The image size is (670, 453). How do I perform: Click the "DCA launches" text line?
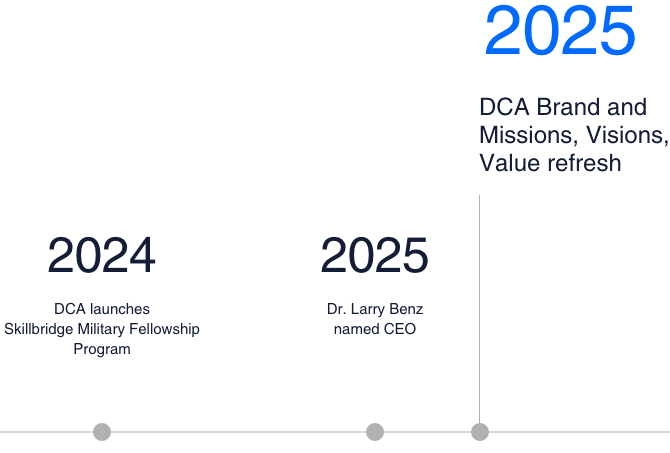[x=102, y=309]
